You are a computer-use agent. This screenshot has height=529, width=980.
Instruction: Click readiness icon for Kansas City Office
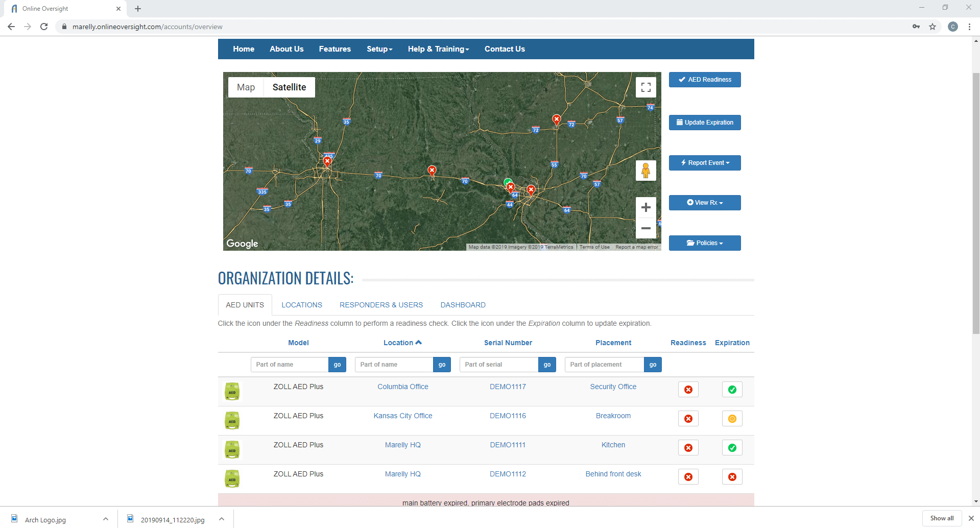(688, 419)
